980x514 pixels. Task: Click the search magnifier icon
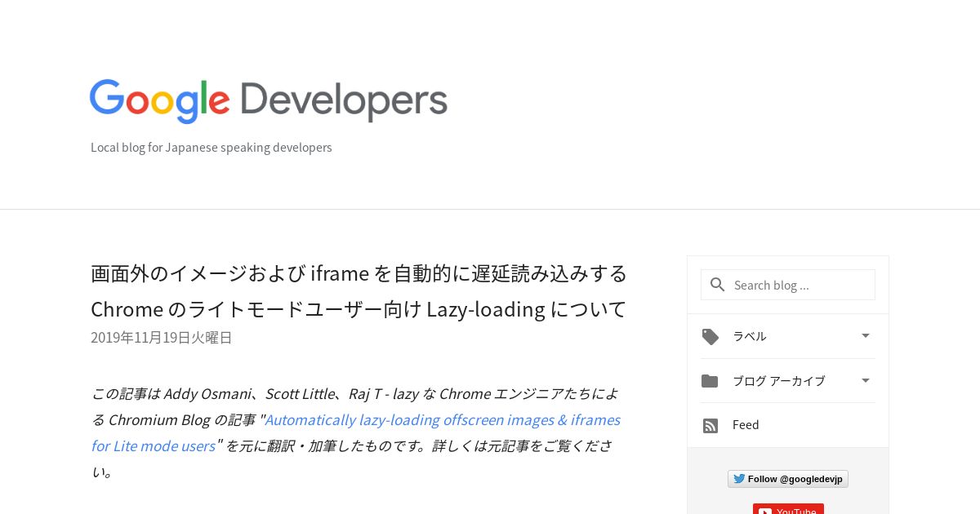[x=718, y=285]
